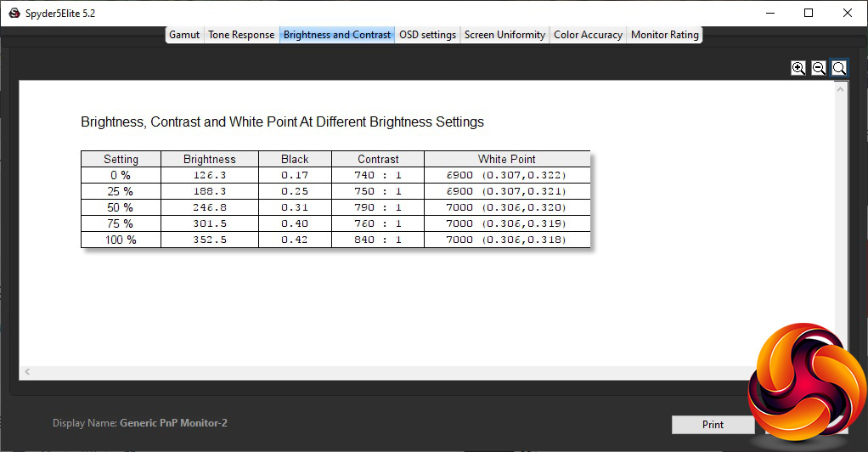The height and width of the screenshot is (452, 868).
Task: Switch to Screen Uniformity tab
Action: tap(504, 35)
